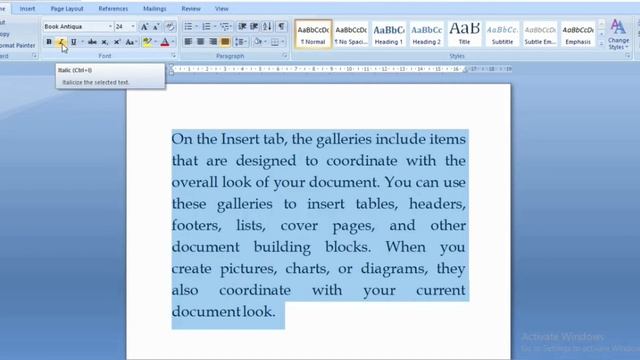Expand the styles gallery More arrow

pyautogui.click(x=601, y=43)
